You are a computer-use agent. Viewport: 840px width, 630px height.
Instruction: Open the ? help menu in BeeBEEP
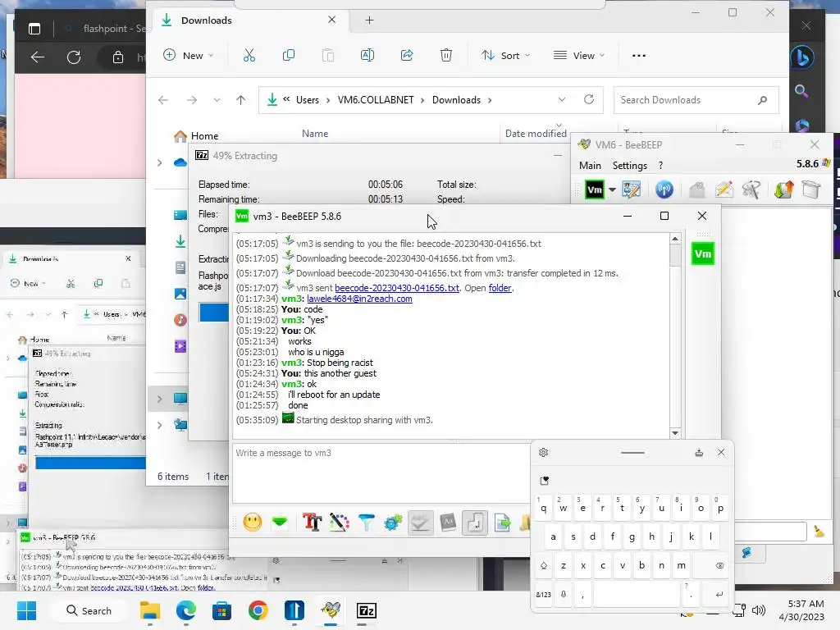point(660,166)
